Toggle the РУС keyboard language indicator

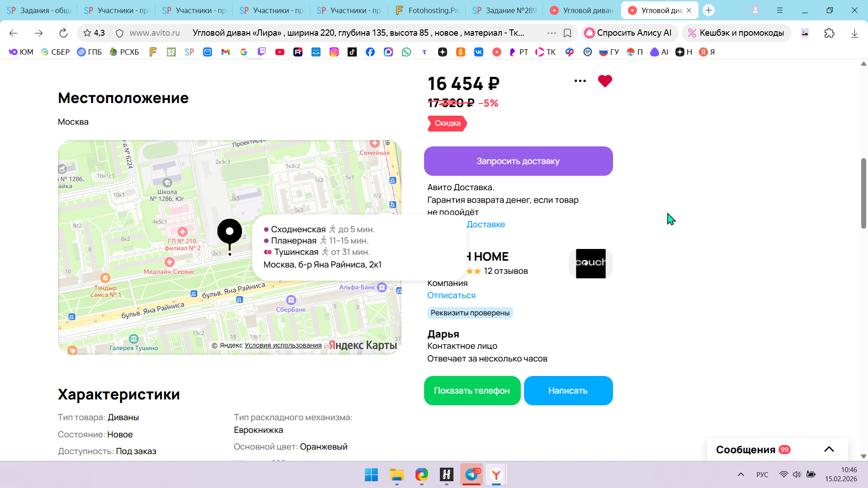point(762,474)
